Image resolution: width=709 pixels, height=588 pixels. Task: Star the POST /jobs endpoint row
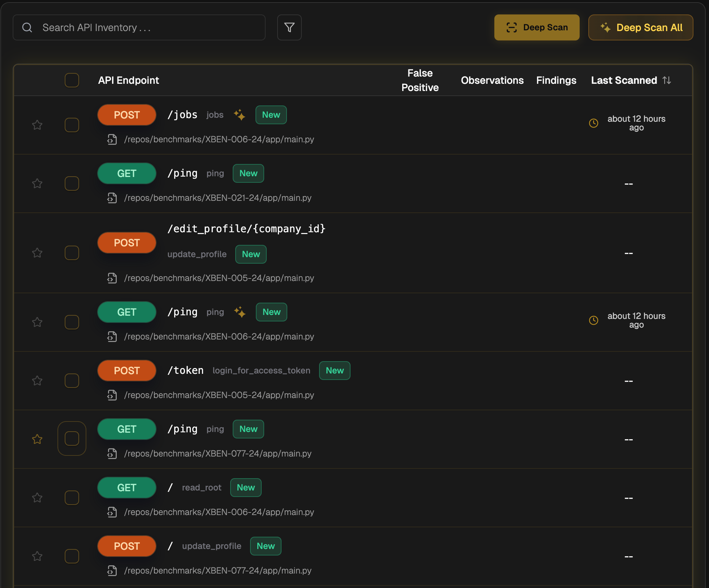(37, 125)
